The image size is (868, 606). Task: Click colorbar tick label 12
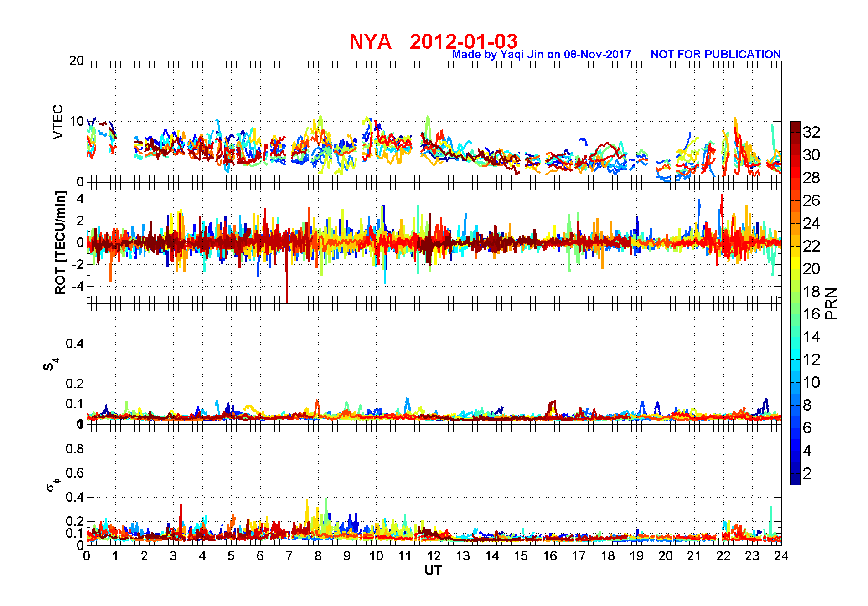click(x=811, y=359)
